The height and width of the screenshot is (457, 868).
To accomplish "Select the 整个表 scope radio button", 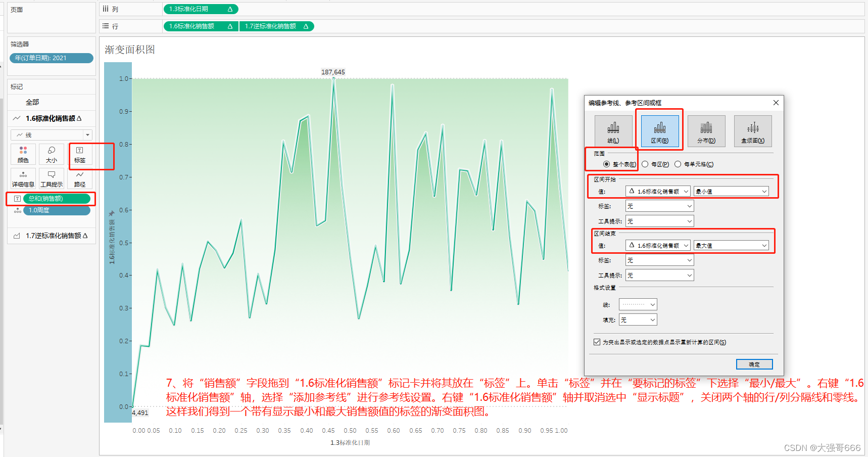I will tap(607, 164).
